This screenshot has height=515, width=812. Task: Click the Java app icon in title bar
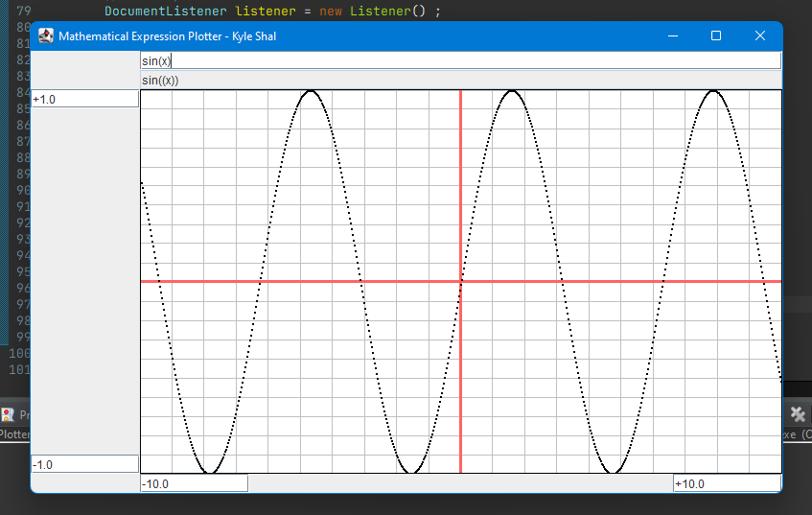point(45,36)
